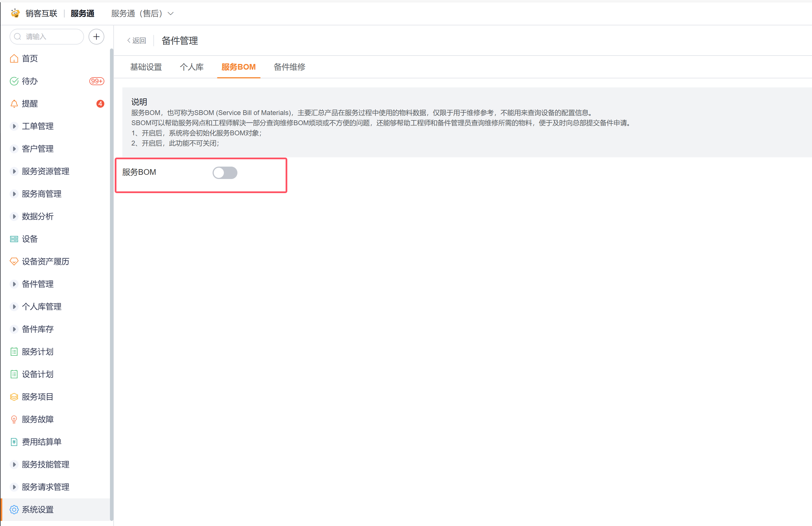Expand the 客户管理 sidebar section
Screen dimensions: 812x526
pyautogui.click(x=14, y=149)
